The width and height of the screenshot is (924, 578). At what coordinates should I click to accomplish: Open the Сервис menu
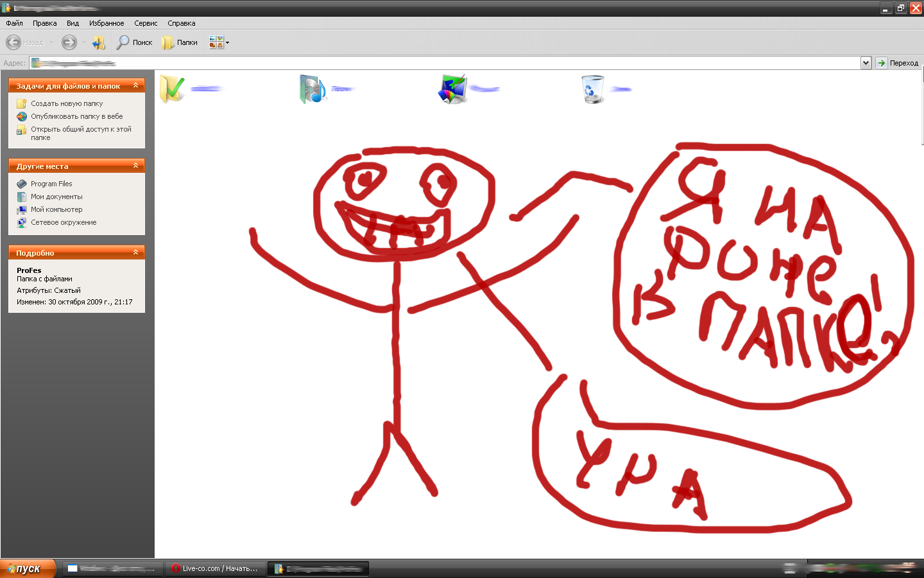coord(146,23)
